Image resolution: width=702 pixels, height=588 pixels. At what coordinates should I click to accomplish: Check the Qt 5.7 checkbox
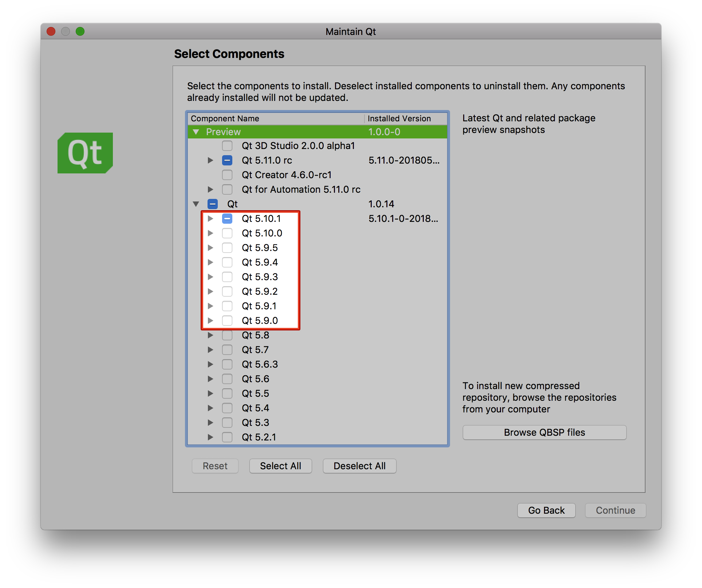[227, 350]
